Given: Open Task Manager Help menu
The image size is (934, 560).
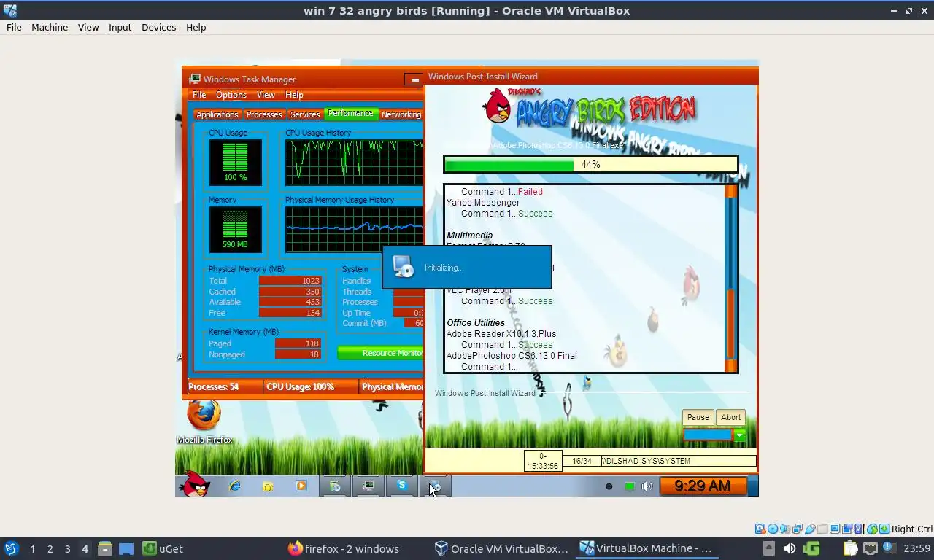Looking at the screenshot, I should [x=294, y=95].
